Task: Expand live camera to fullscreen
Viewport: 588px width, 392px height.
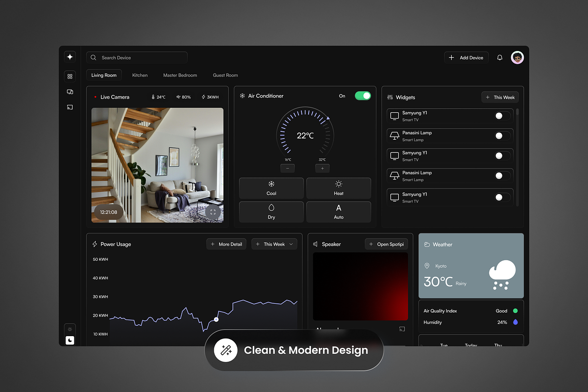Action: tap(212, 212)
